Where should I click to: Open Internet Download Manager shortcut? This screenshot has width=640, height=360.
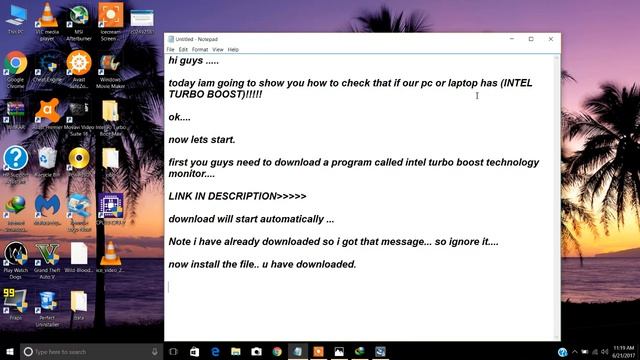pyautogui.click(x=16, y=213)
